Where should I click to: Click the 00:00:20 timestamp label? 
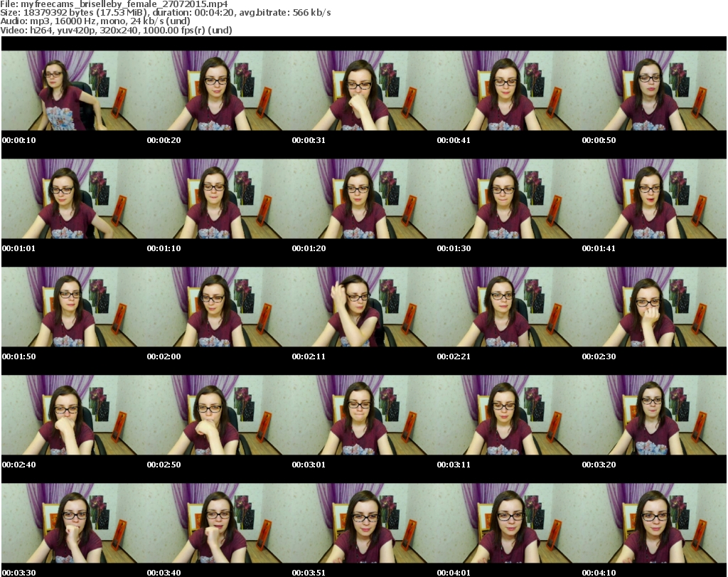(x=164, y=140)
